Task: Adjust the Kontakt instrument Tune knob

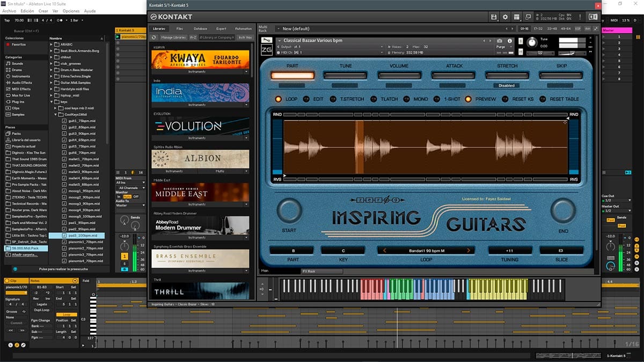Action: 532,42
